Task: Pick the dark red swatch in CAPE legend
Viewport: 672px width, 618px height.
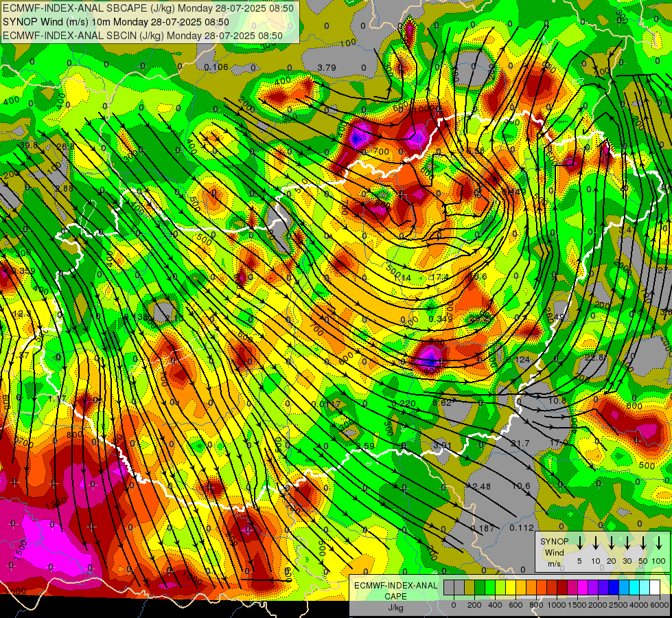Action: tap(562, 587)
